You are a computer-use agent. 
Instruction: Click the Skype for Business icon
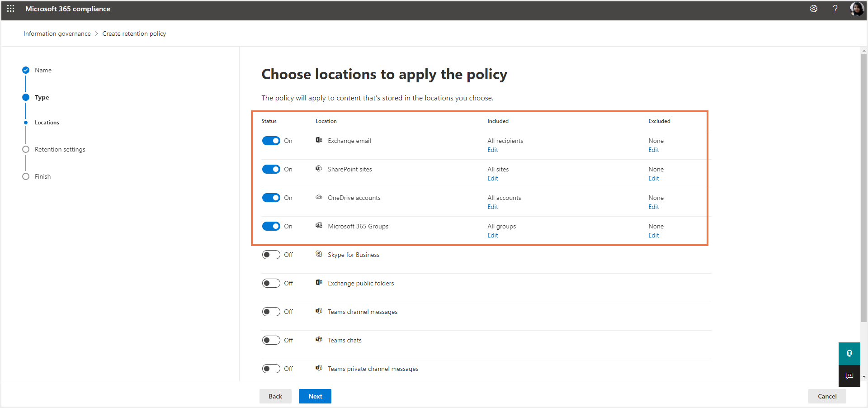(x=319, y=254)
